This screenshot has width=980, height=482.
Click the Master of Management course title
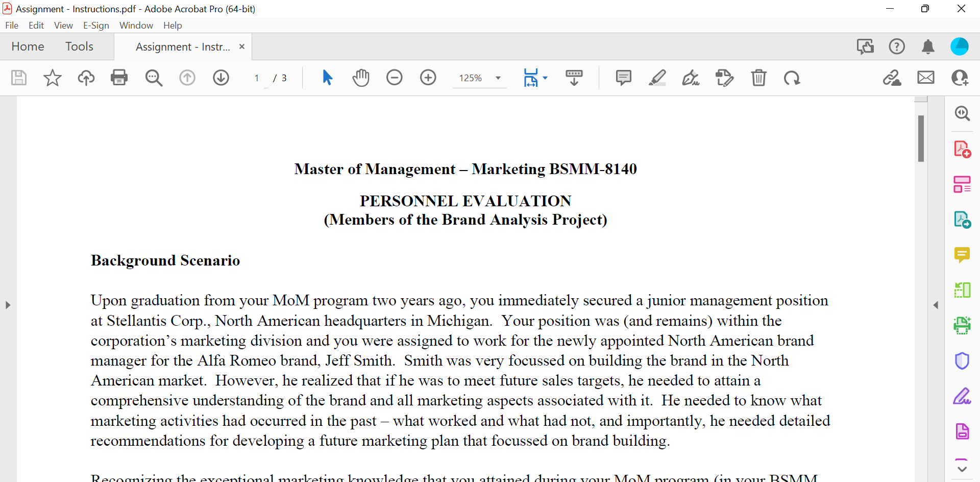465,169
